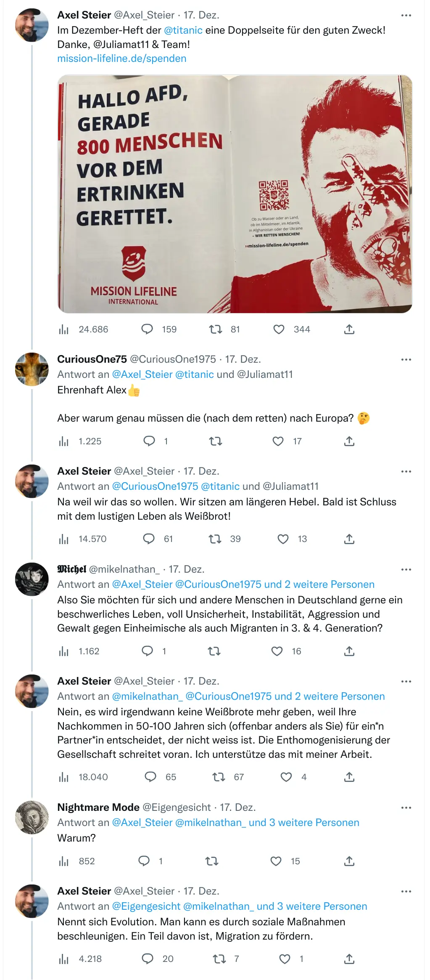Like Michel's reply about "beschwerliches Leben"
430x980 pixels.
coord(277,651)
